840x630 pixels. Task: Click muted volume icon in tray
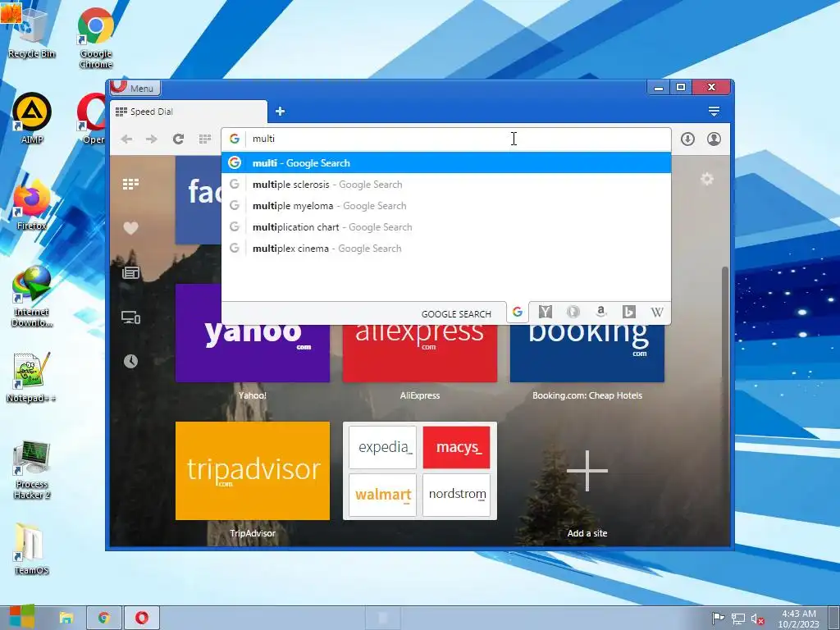click(757, 619)
